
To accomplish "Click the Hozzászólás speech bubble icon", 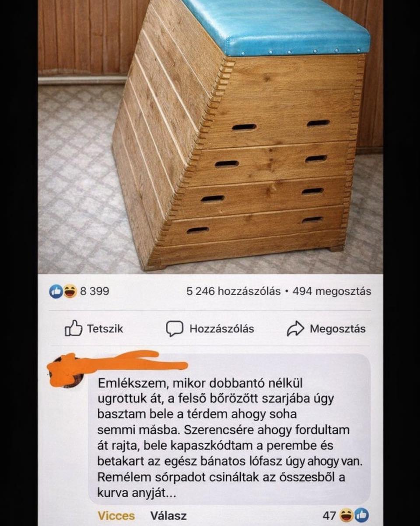I will [x=175, y=329].
